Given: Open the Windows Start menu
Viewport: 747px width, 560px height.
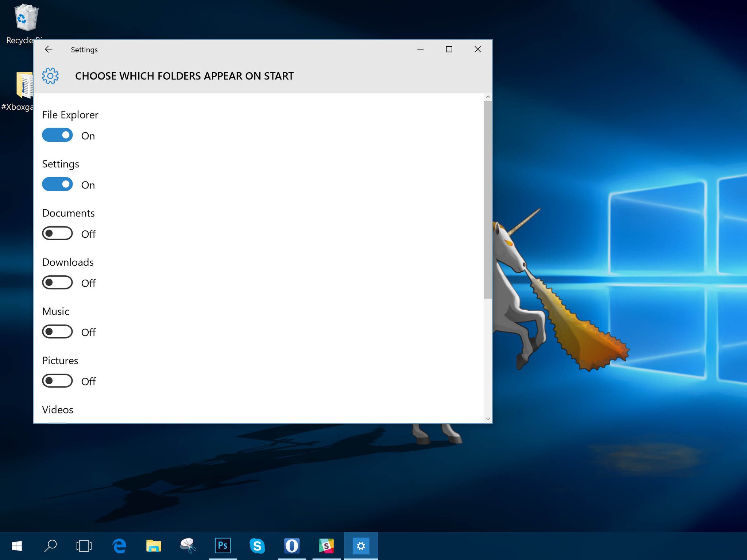Looking at the screenshot, I should (17, 546).
